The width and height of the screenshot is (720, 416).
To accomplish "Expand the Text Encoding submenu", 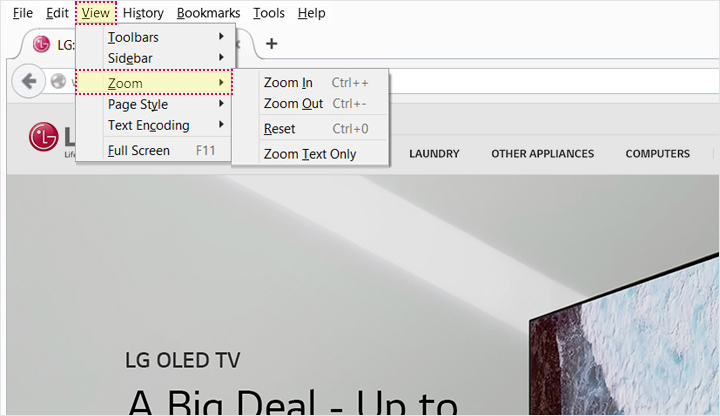I will [x=153, y=125].
